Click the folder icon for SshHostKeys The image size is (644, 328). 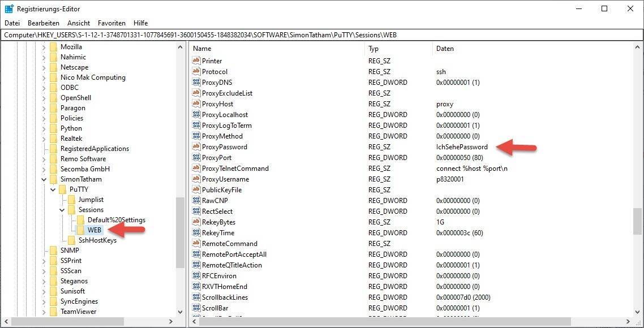[x=71, y=240]
